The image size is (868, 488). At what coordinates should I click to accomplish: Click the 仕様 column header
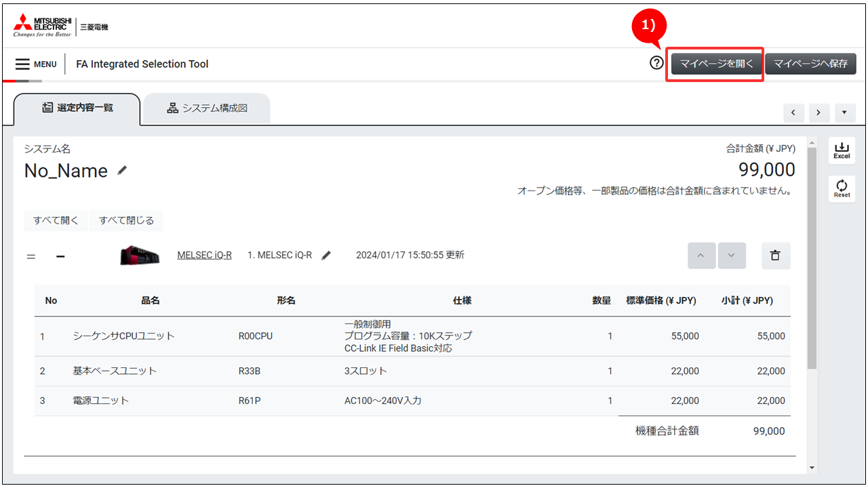tap(462, 301)
